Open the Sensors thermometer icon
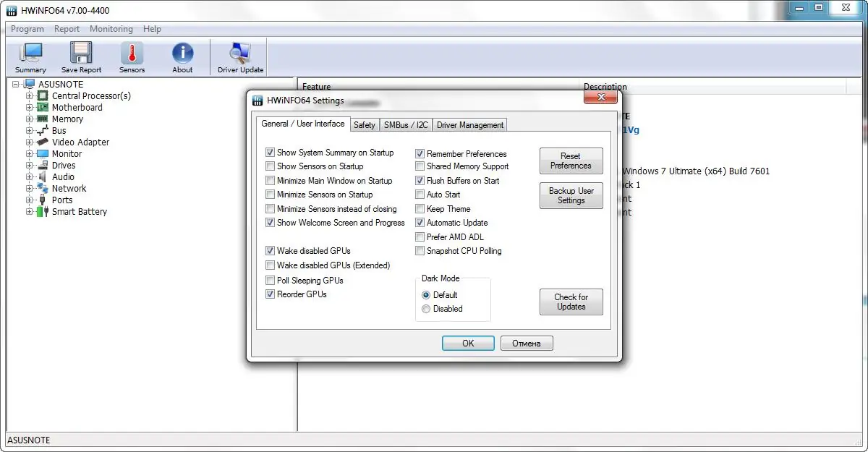868x452 pixels. click(x=132, y=54)
